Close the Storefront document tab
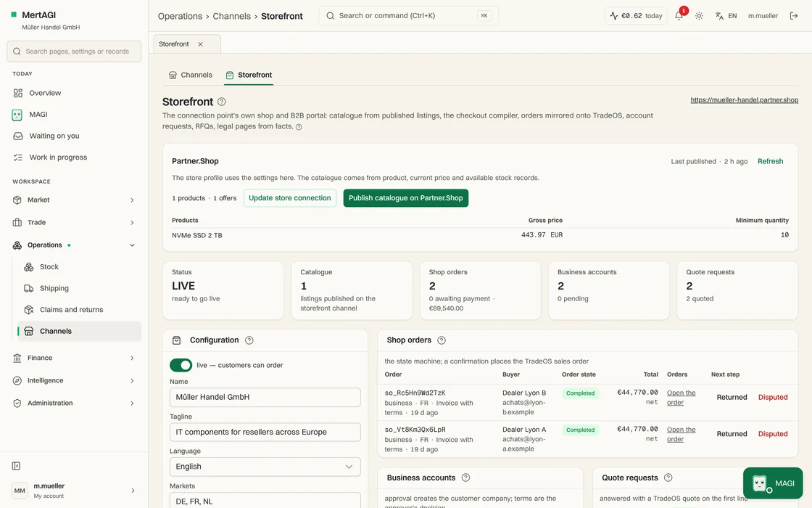The image size is (812, 508). coord(200,44)
